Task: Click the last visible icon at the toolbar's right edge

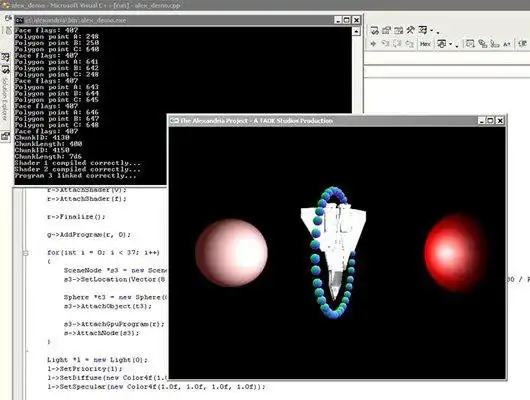Action: click(523, 44)
